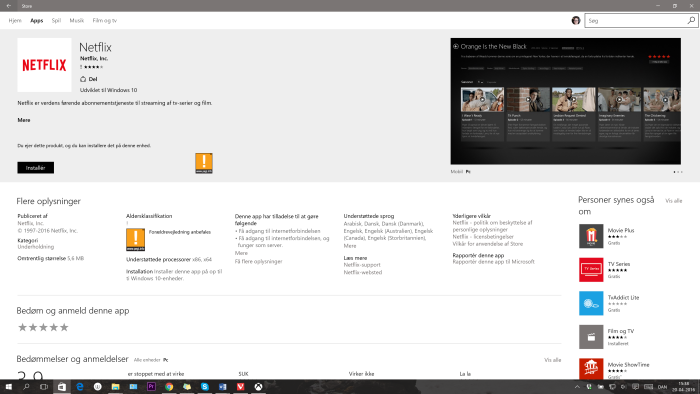Go back using the title bar arrow
The image size is (700, 394).
(x=8, y=6)
